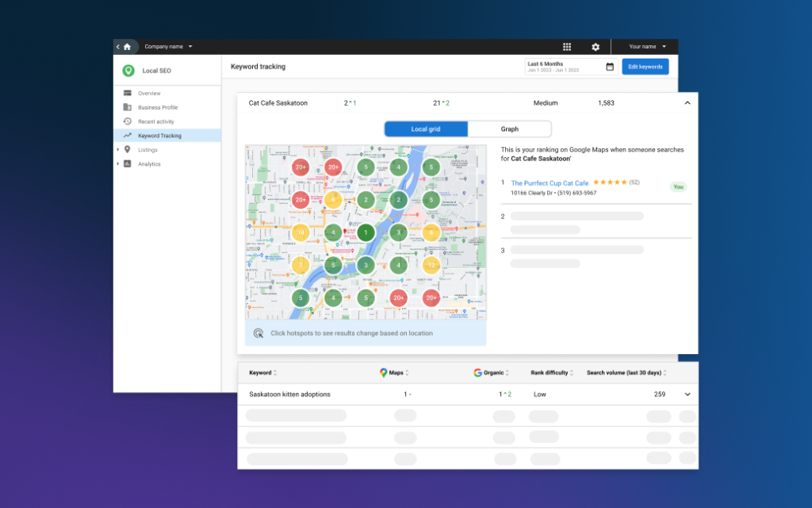This screenshot has width=812, height=508.
Task: Go to the home icon in the top bar
Action: (128, 47)
